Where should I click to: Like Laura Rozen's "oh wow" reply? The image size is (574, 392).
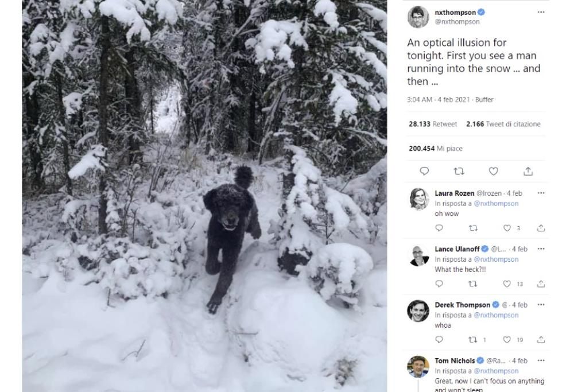[507, 228]
